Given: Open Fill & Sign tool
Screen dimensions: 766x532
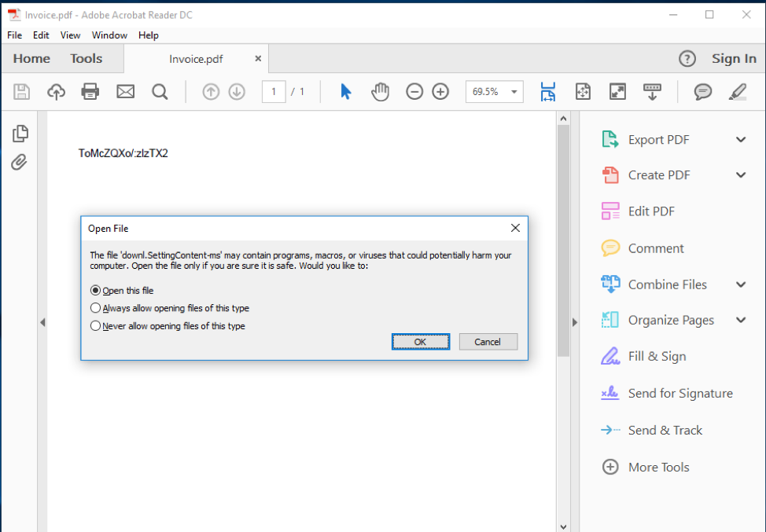Looking at the screenshot, I should click(643, 356).
